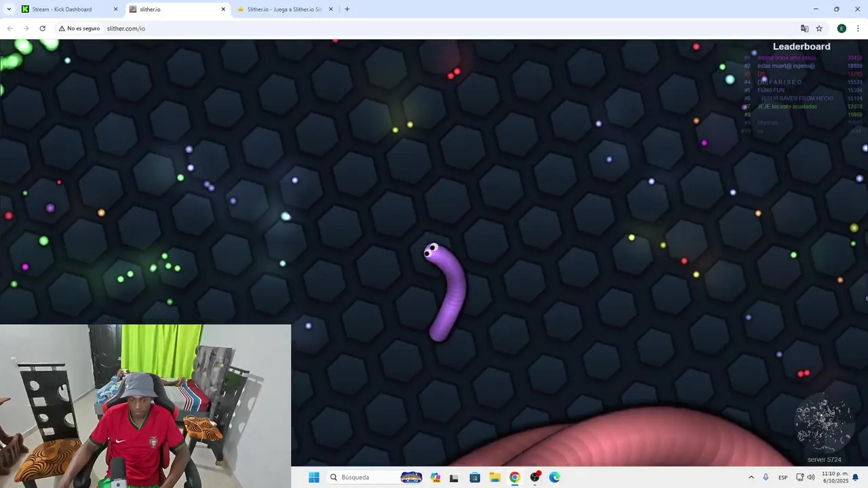Click the Leaderboard heading
The image size is (868, 488).
802,46
